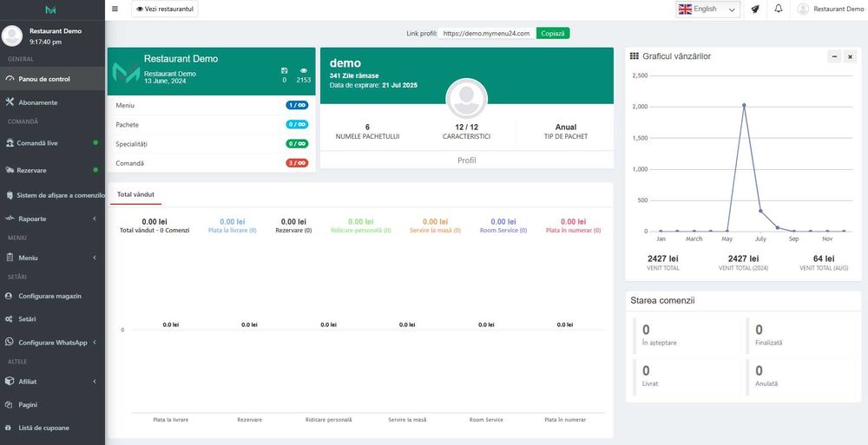Toggle the hamburger sidebar menu
Screen dimensions: 868x445
coord(115,9)
